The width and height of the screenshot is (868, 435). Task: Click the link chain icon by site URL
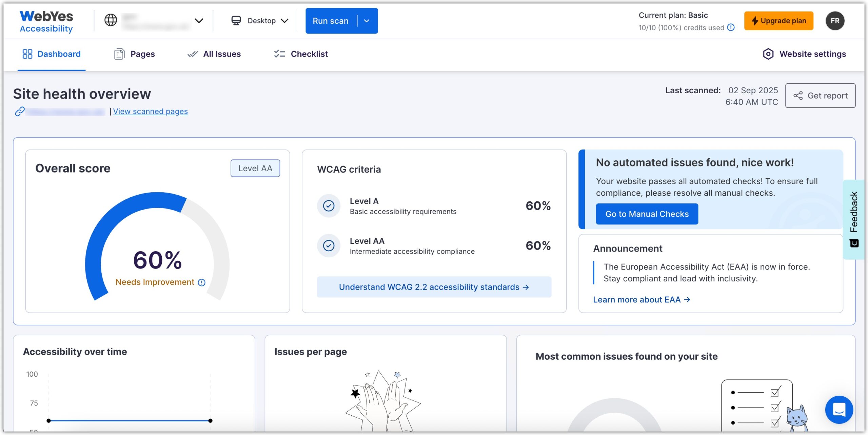[x=20, y=111]
